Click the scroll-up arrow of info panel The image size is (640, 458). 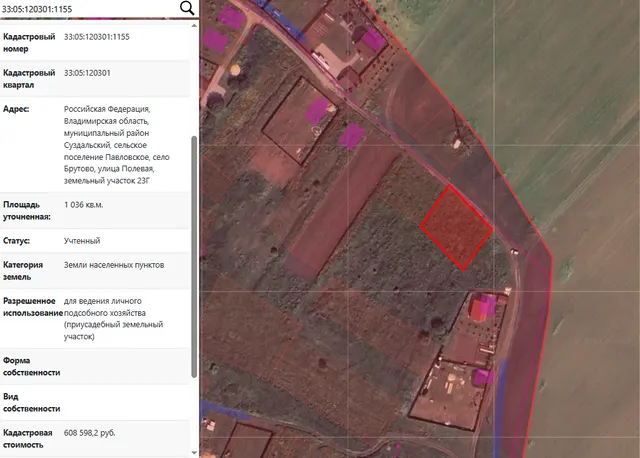tap(194, 26)
